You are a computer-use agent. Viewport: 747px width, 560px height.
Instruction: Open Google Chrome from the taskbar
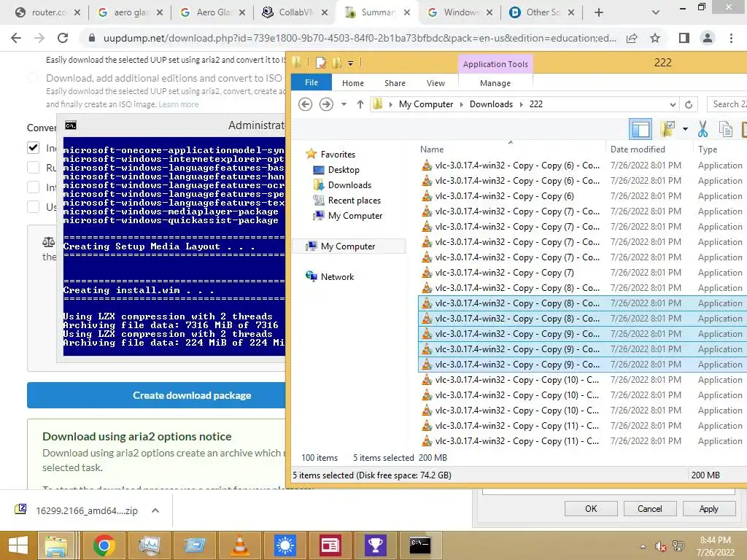click(x=104, y=545)
